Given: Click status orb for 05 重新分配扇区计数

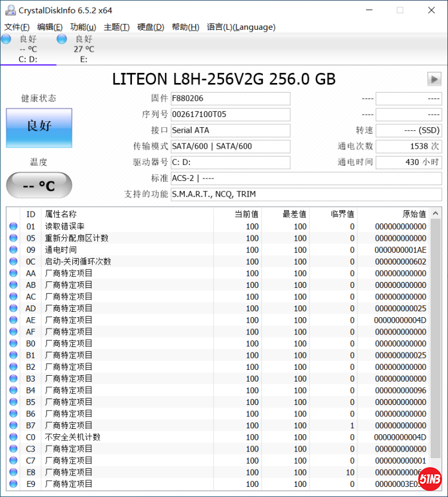Looking at the screenshot, I should click(x=13, y=238).
